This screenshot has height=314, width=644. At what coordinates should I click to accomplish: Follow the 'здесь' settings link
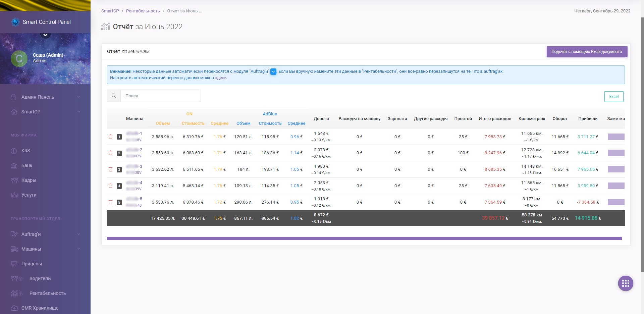(x=221, y=78)
